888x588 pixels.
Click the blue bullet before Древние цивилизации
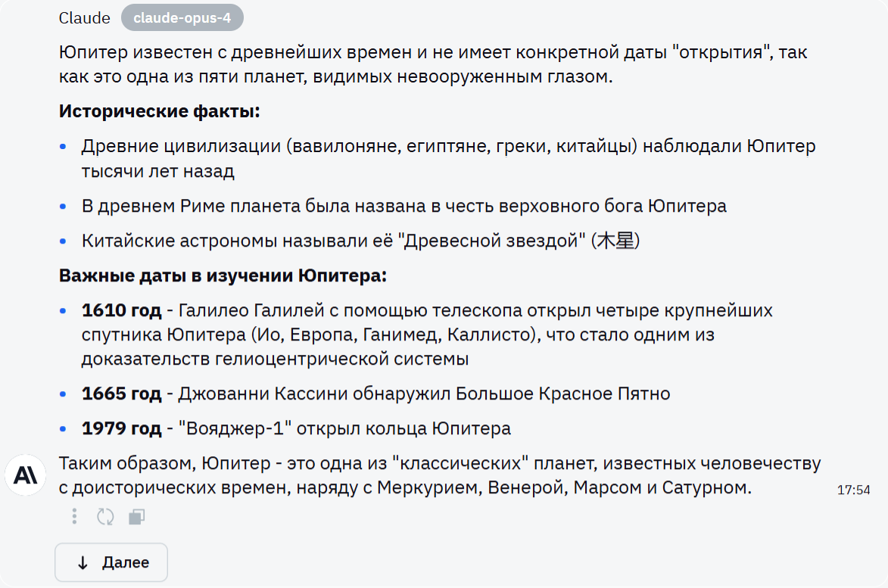64,146
